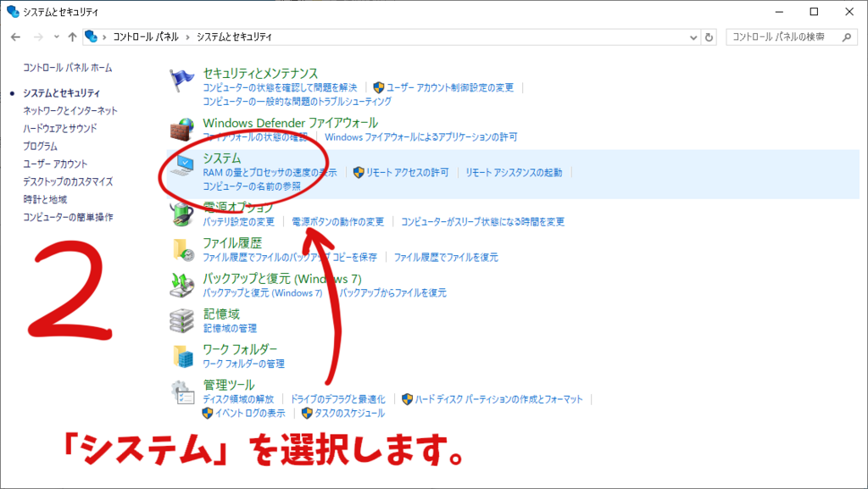This screenshot has height=489, width=868.
Task: Click the Backup and Restore icon
Action: click(181, 285)
